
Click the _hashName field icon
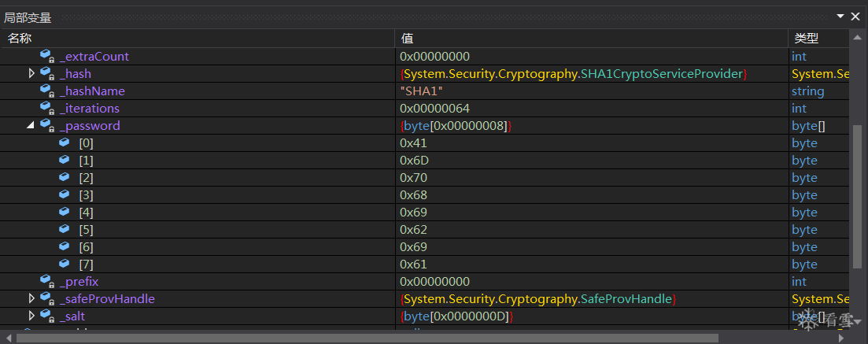coord(46,91)
